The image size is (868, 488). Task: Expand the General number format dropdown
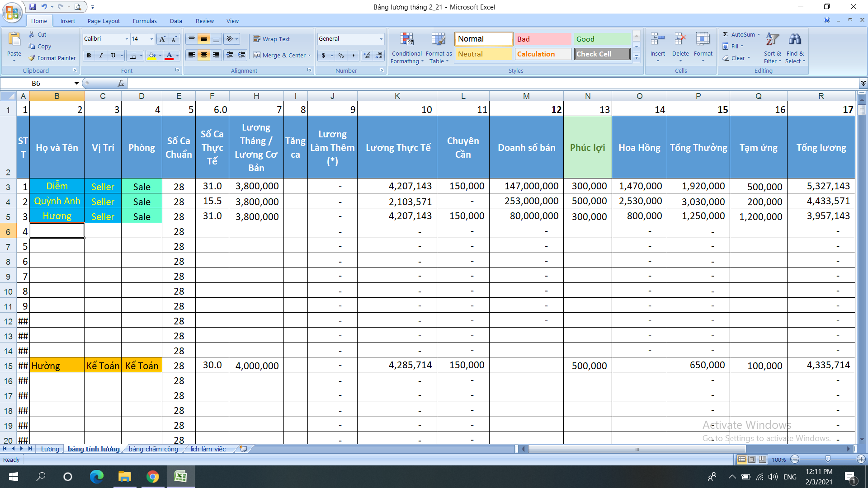pyautogui.click(x=381, y=39)
